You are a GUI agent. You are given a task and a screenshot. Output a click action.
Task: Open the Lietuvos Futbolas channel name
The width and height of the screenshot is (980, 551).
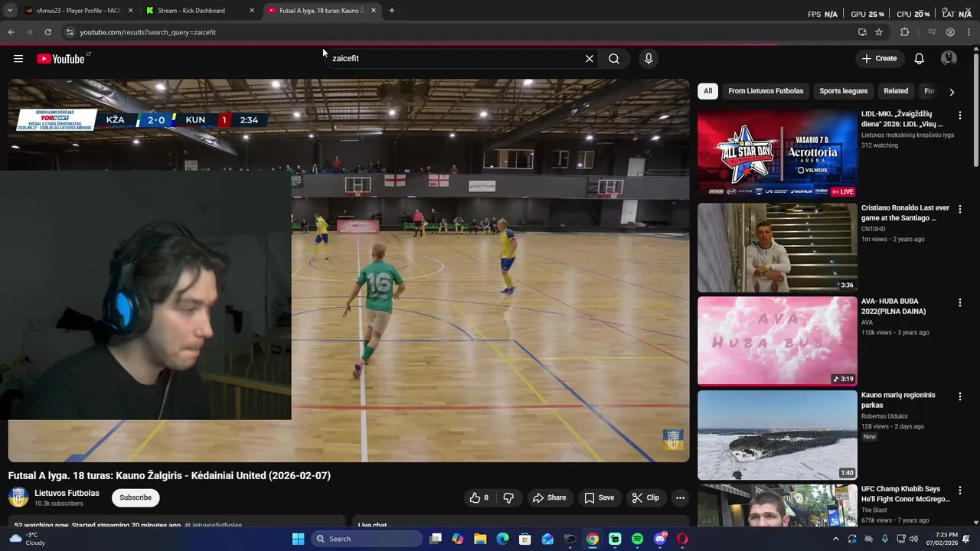(x=67, y=493)
